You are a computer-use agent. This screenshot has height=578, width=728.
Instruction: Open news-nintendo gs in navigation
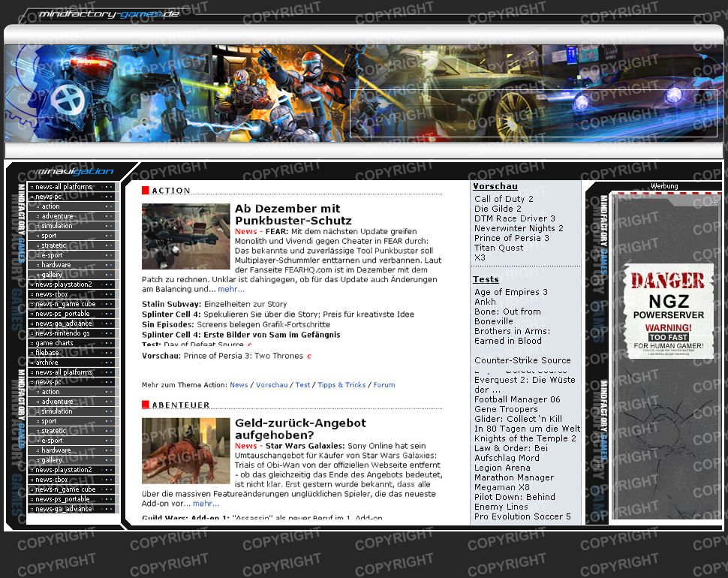point(71,333)
